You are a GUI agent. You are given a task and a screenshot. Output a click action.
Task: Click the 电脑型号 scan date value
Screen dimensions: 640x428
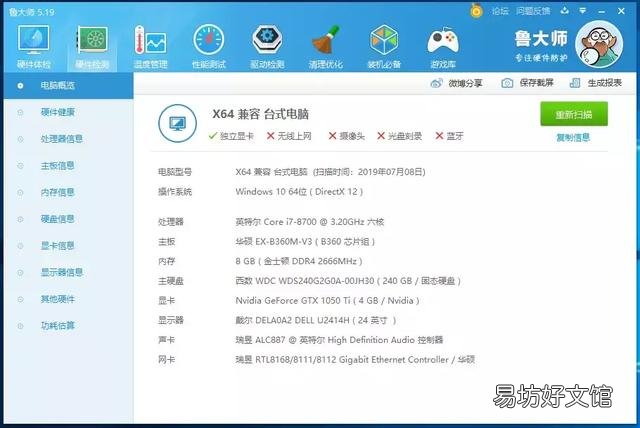331,172
